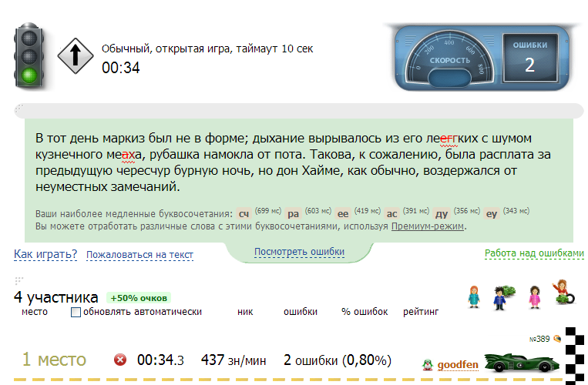
Task: Click the (699 мс) timing value
Action: pos(267,211)
